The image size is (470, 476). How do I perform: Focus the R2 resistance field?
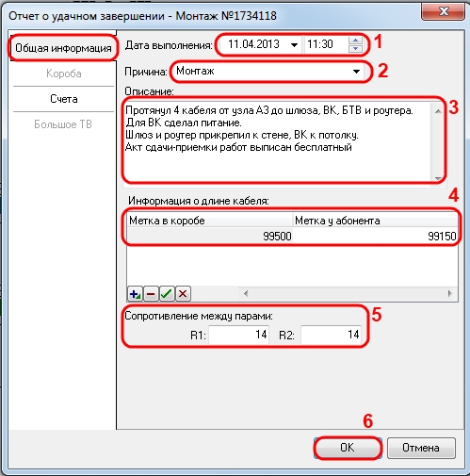point(331,335)
